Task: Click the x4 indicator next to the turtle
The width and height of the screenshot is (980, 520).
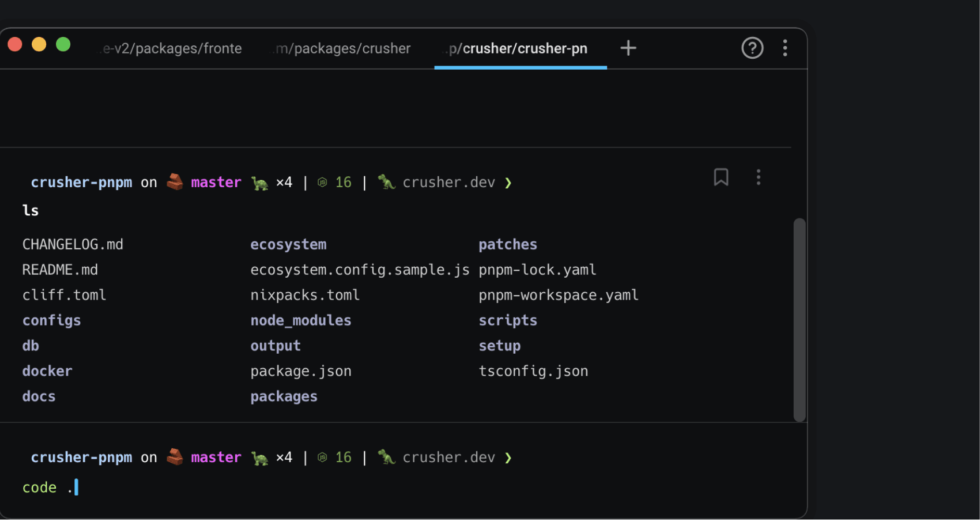Action: click(x=284, y=182)
